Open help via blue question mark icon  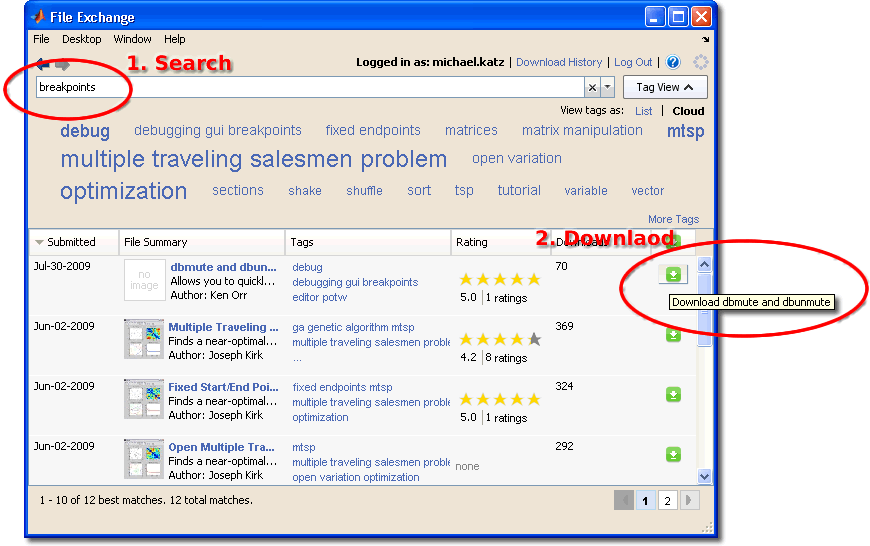point(673,62)
